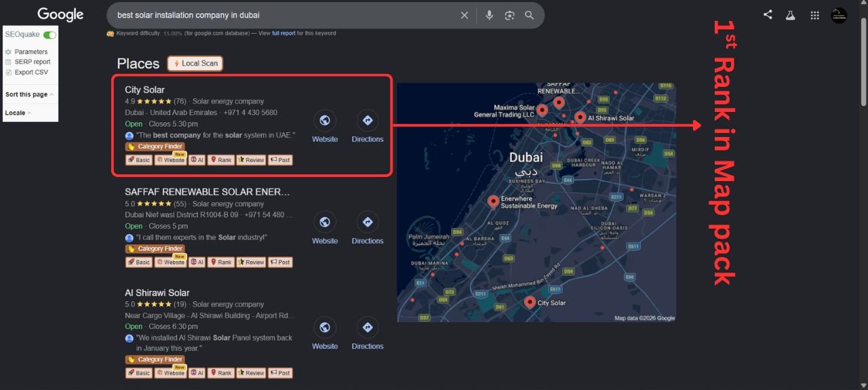The image size is (868, 390).
Task: Click Website audit button under Al Shirawi Solar
Action: click(x=170, y=372)
